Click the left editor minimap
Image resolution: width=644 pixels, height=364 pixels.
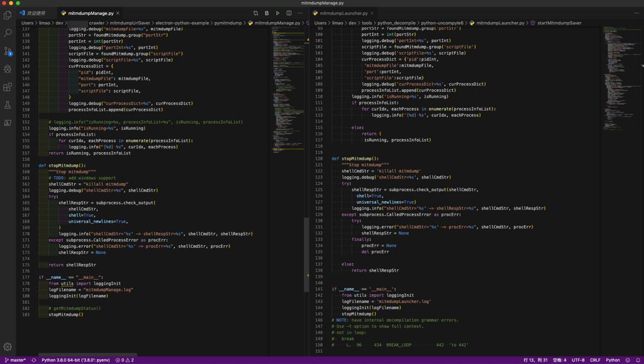click(x=287, y=91)
